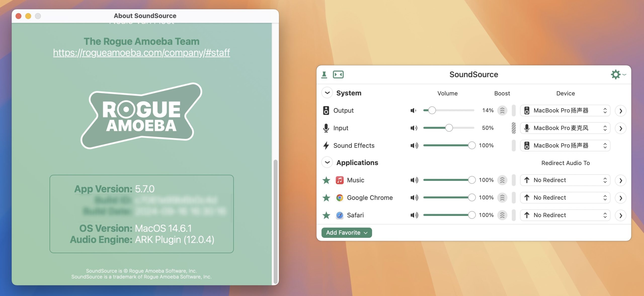This screenshot has height=296, width=644.
Task: Toggle Boost for Safari
Action: coord(502,215)
